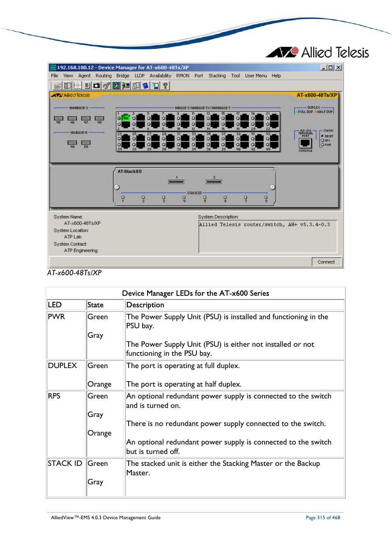Open the Bridge menu
392x555 pixels.
(123, 76)
